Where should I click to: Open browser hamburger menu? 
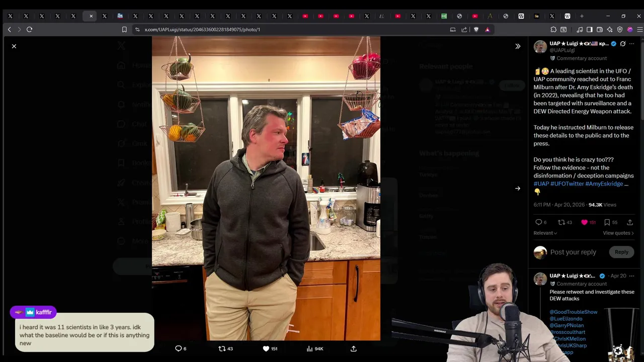(x=639, y=30)
